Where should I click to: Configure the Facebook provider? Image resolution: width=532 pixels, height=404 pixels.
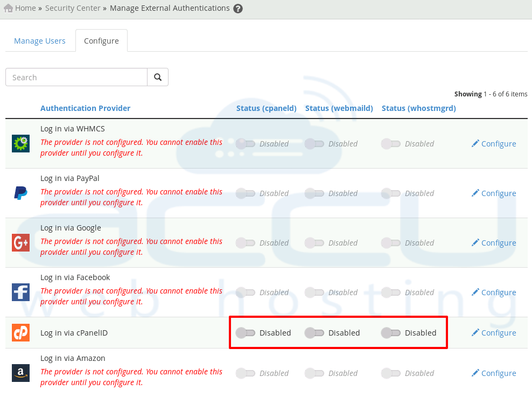click(494, 292)
